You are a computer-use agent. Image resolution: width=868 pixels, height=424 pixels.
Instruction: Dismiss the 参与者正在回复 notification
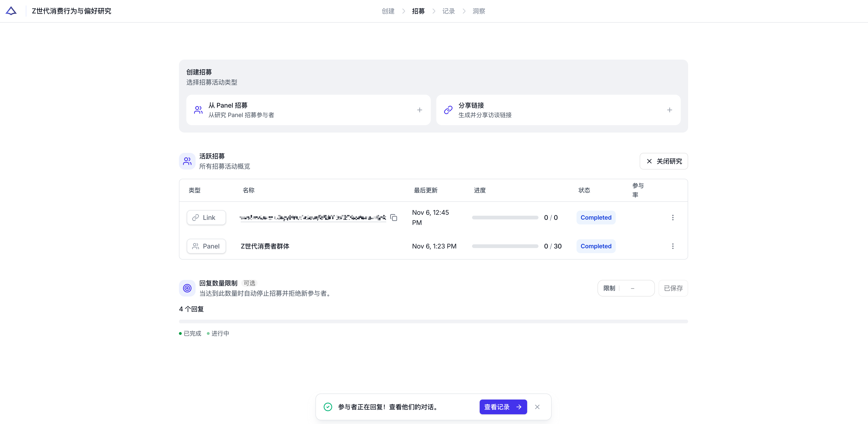[x=537, y=407]
